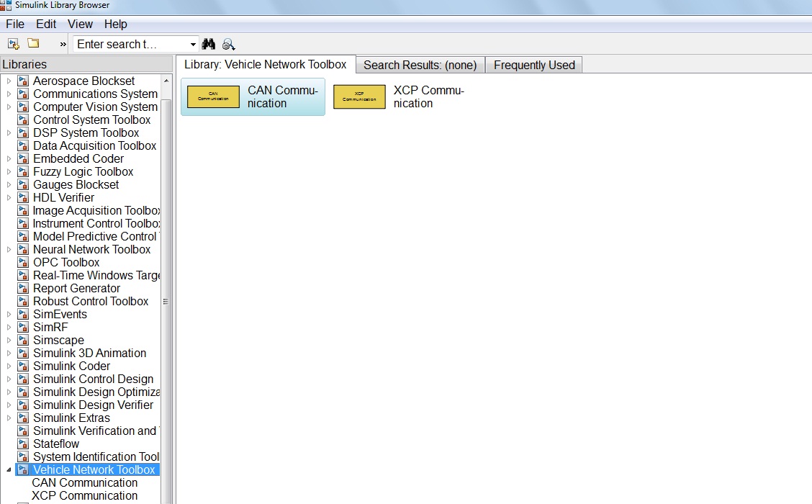Open the View menu

(x=80, y=24)
